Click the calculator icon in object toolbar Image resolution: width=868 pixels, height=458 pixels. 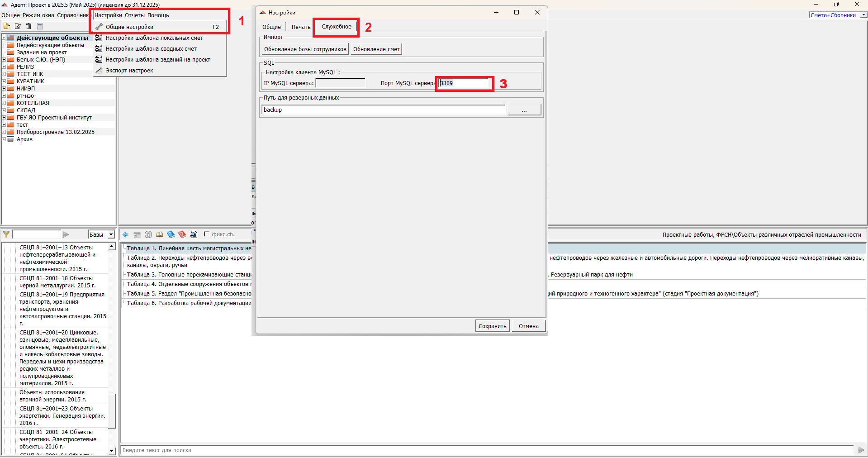pyautogui.click(x=40, y=26)
